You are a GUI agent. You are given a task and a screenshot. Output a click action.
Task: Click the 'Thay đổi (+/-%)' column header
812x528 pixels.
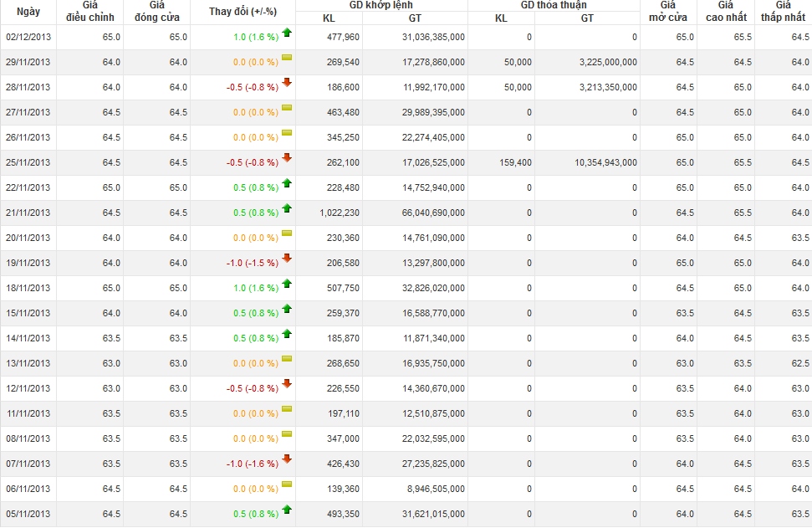click(243, 12)
